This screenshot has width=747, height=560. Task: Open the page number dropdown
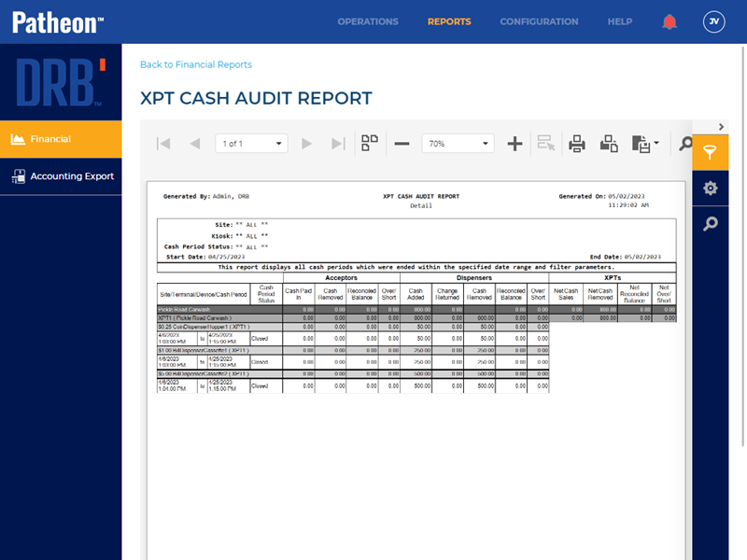[252, 144]
